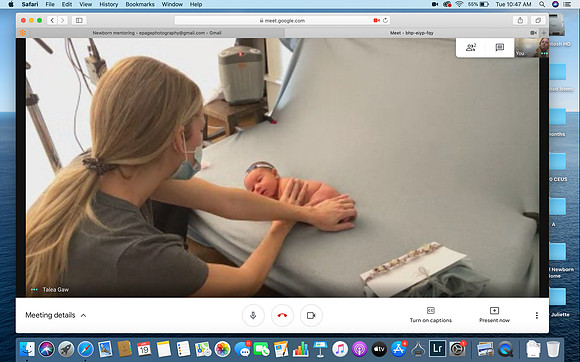
Task: Switch to the Newborn mentoring Gmail tab
Action: coord(156,33)
